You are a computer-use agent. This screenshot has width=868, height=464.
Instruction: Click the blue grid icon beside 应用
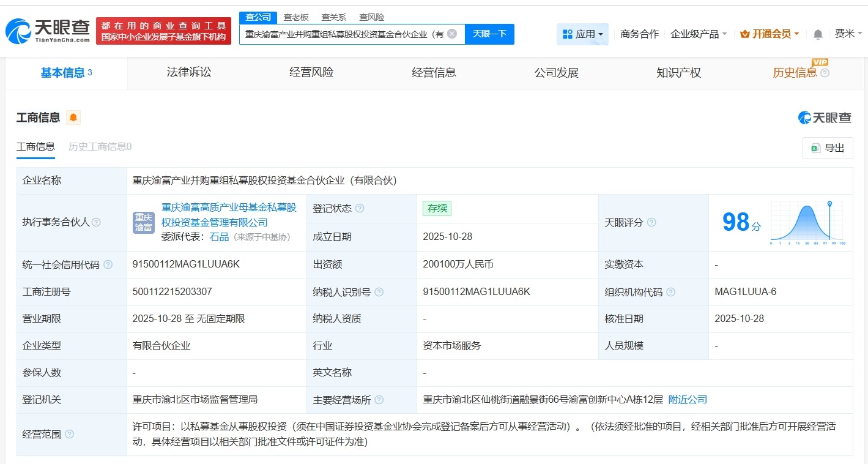[x=567, y=34]
